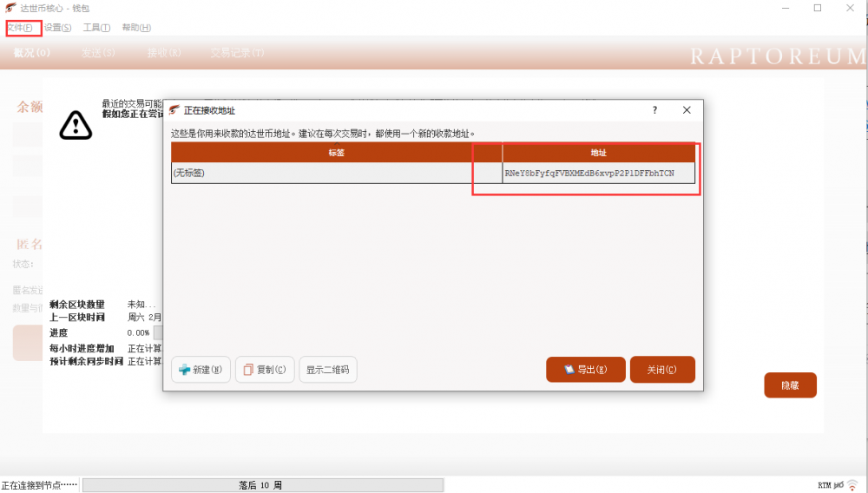This screenshot has width=868, height=493.
Task: Click the warning triangle icon
Action: (x=76, y=125)
